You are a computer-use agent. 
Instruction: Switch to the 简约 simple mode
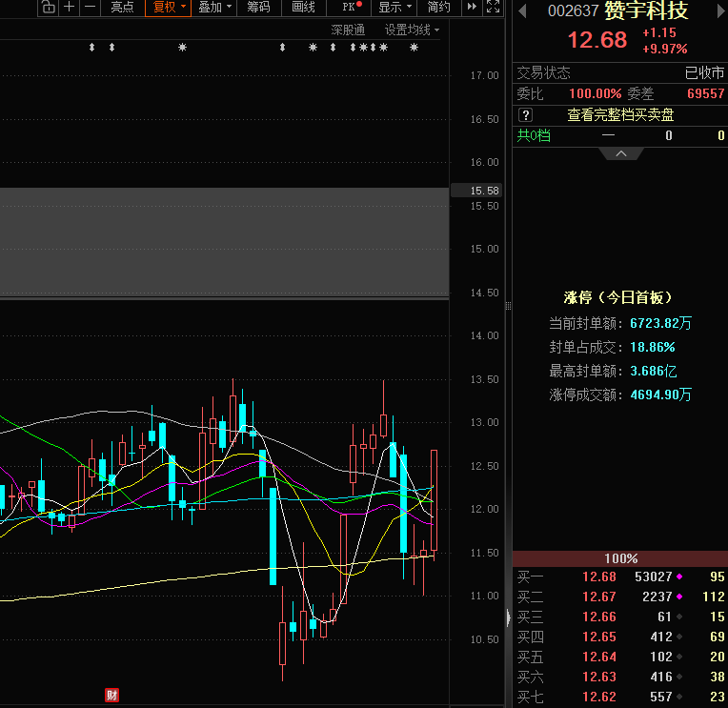pyautogui.click(x=438, y=7)
